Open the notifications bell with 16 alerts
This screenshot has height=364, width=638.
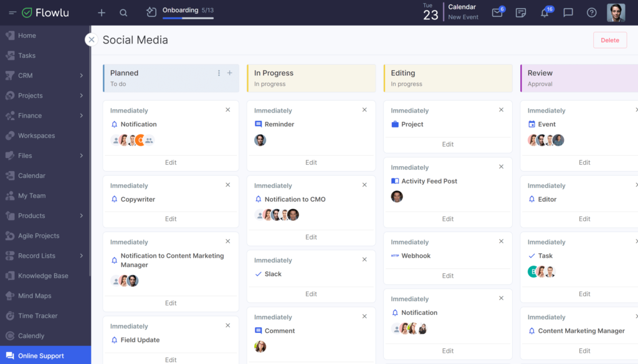coord(545,12)
